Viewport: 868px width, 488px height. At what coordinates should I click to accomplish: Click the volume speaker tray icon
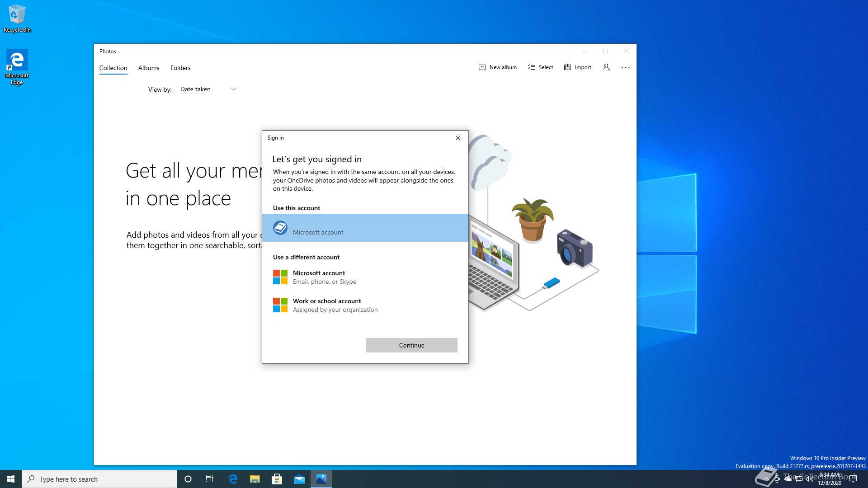(x=810, y=479)
